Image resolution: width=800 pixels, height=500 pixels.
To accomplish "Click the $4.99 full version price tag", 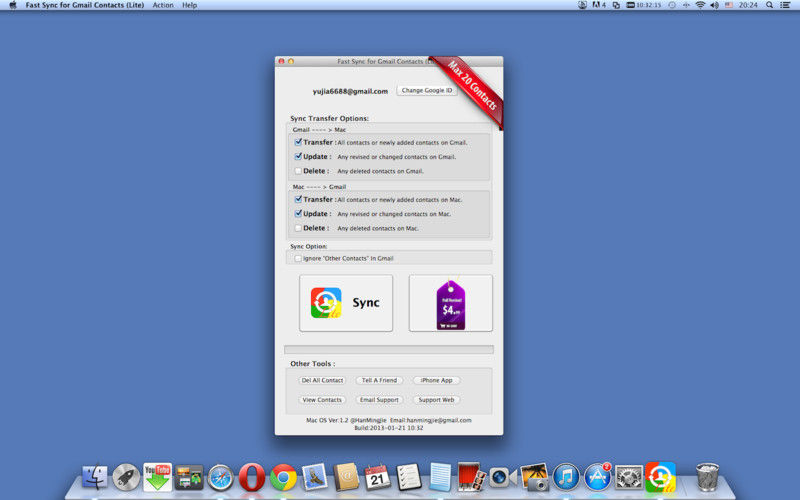I will tap(451, 303).
